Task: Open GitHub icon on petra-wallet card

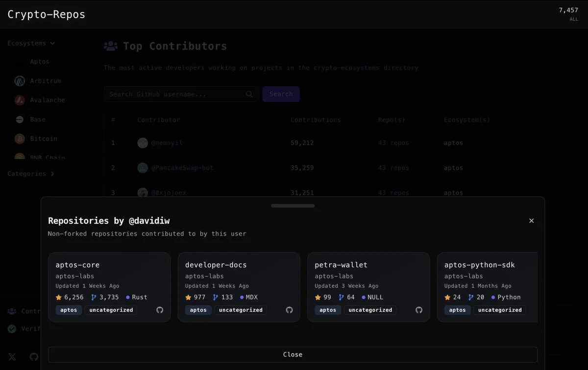Action: pyautogui.click(x=418, y=310)
